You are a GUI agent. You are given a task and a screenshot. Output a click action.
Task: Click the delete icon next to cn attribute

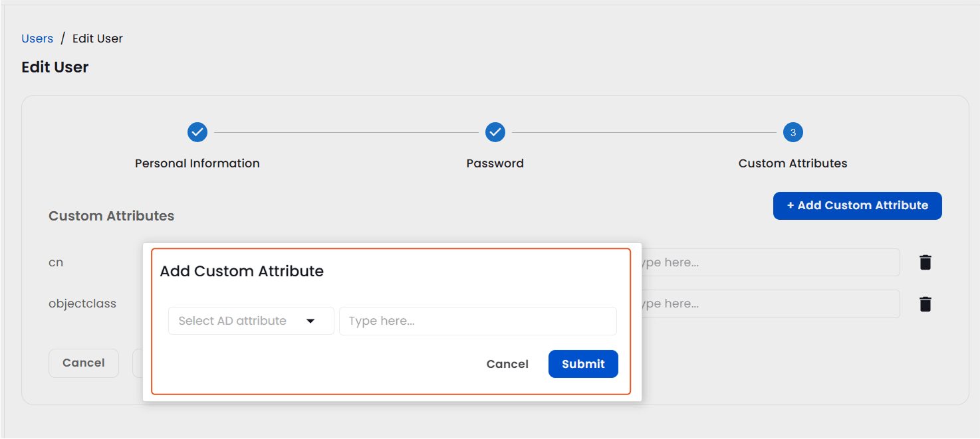pyautogui.click(x=925, y=262)
